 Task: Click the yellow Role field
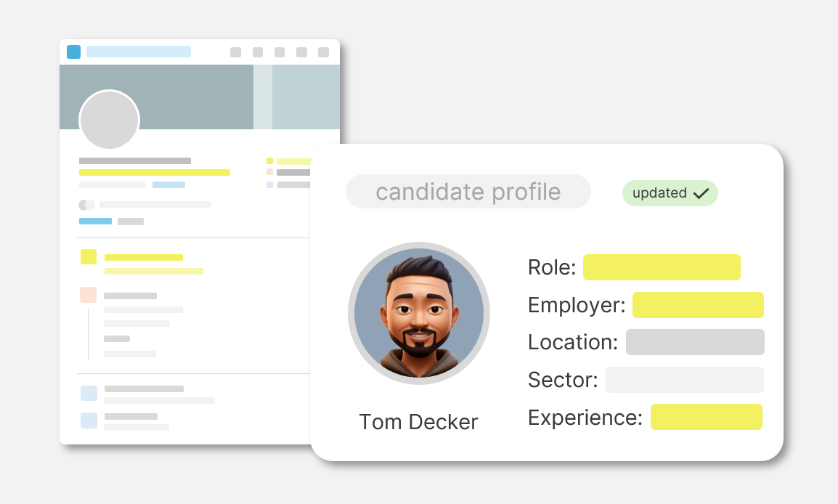point(662,267)
